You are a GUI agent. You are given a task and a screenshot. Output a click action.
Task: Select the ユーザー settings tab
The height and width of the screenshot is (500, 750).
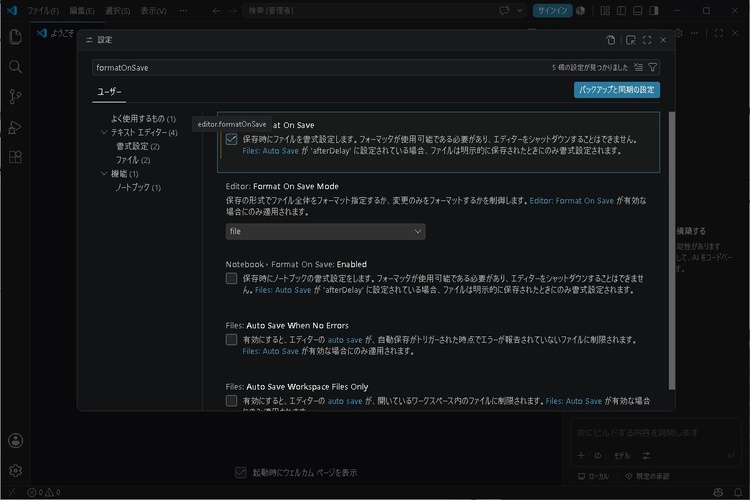[109, 92]
